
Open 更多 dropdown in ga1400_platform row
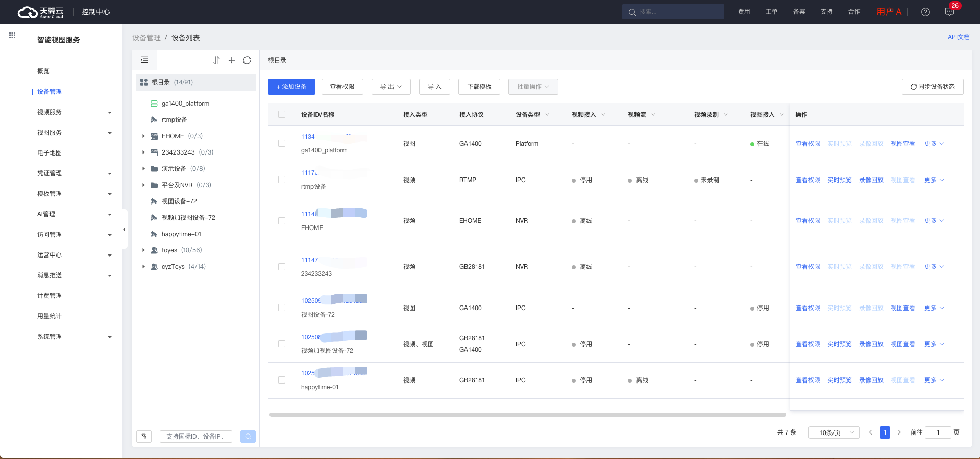point(934,144)
